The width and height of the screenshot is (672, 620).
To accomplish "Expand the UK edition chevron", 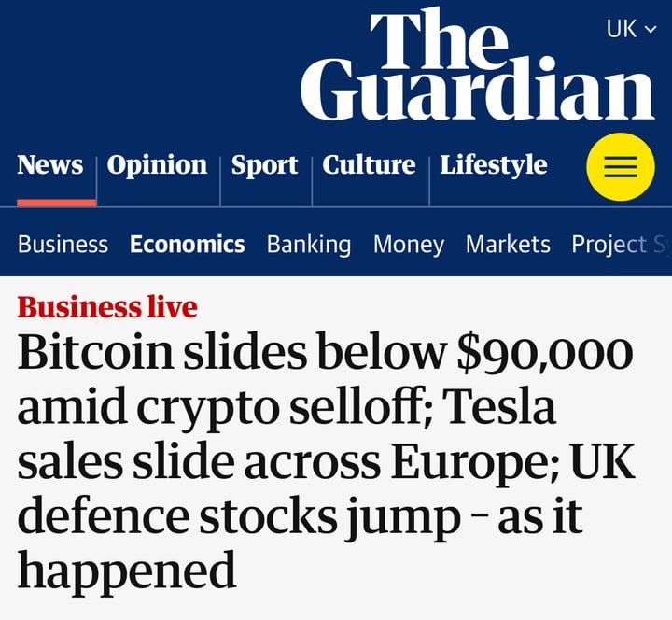I will click(651, 30).
